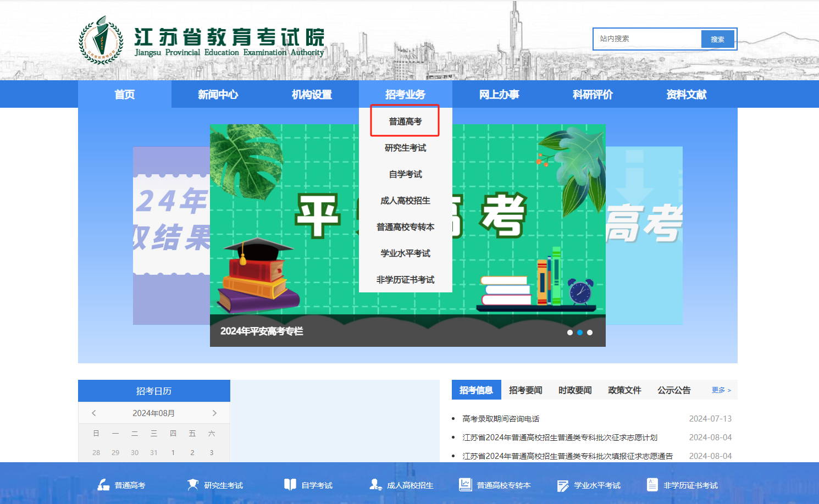
Task: Click the Jiangsu Education Examination Authority logo
Action: click(101, 40)
